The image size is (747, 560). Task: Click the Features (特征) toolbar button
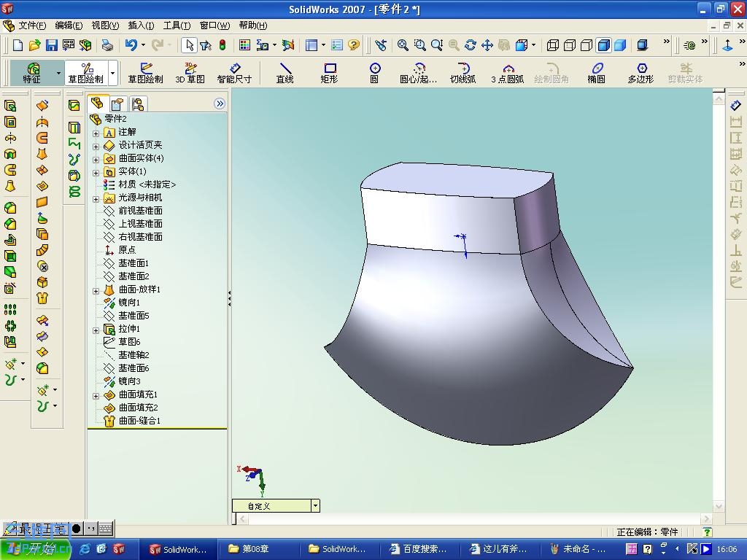[32, 73]
